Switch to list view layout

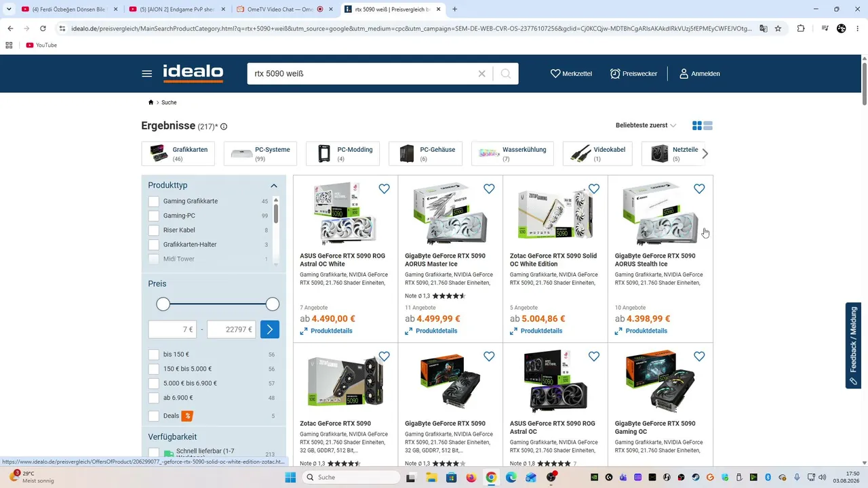point(708,125)
